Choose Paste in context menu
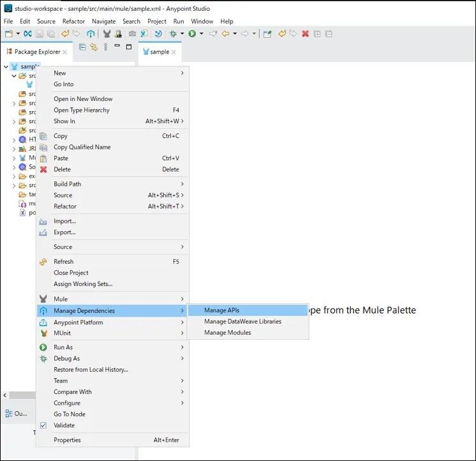The image size is (476, 461). tap(113, 158)
